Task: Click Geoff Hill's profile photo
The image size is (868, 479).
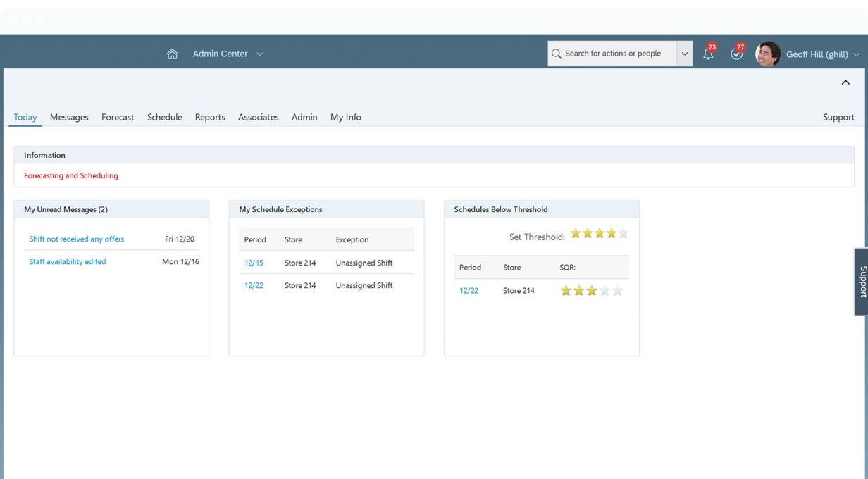Action: pyautogui.click(x=767, y=54)
